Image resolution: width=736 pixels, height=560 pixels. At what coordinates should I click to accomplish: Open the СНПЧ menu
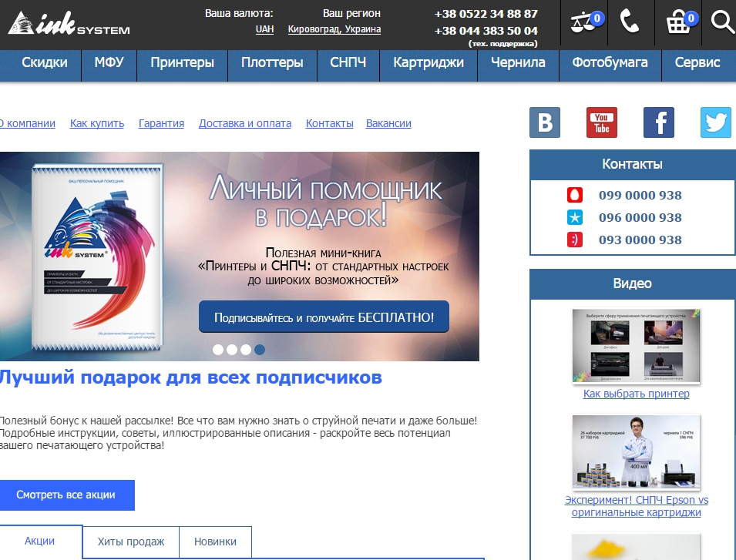348,63
